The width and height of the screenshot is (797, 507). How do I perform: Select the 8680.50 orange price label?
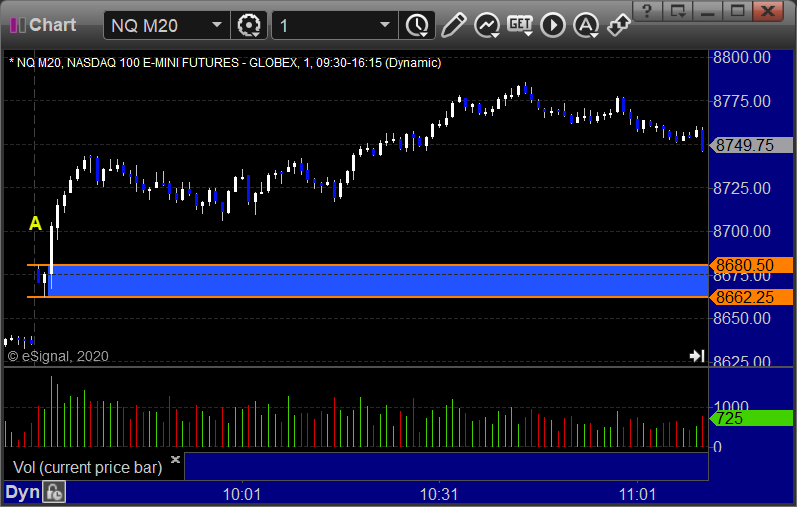(x=751, y=265)
